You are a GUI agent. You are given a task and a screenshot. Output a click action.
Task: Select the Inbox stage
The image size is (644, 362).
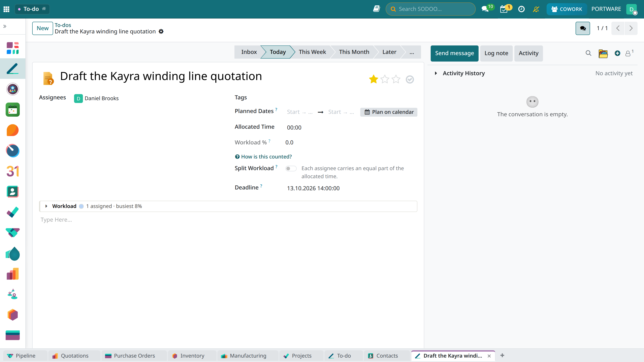coord(249,52)
